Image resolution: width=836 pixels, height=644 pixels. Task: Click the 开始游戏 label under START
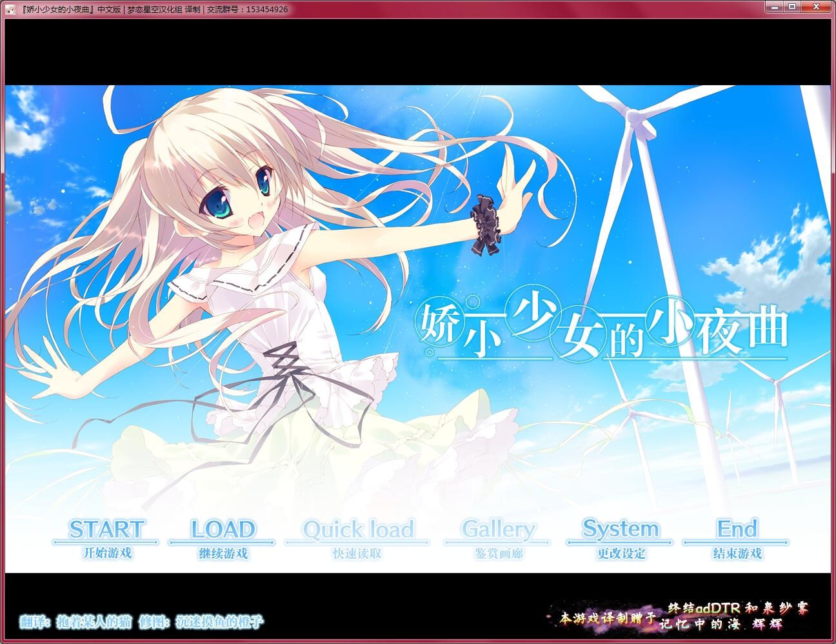(x=108, y=554)
